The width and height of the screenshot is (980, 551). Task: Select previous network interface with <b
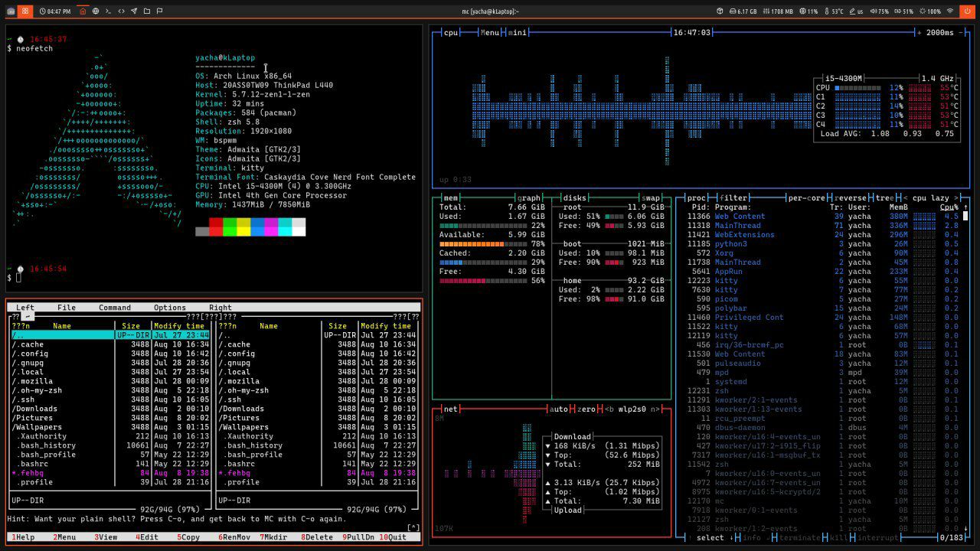point(609,409)
